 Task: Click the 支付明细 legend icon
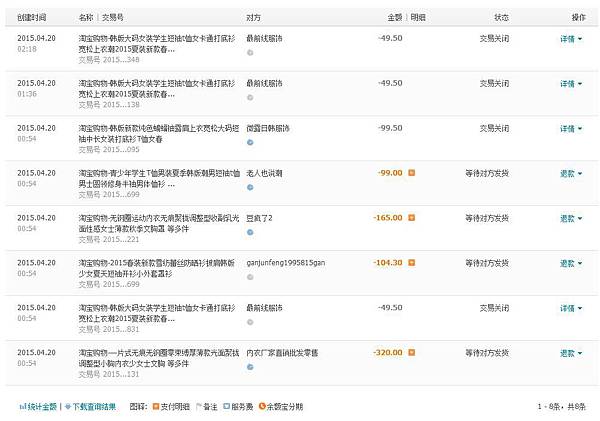(156, 406)
